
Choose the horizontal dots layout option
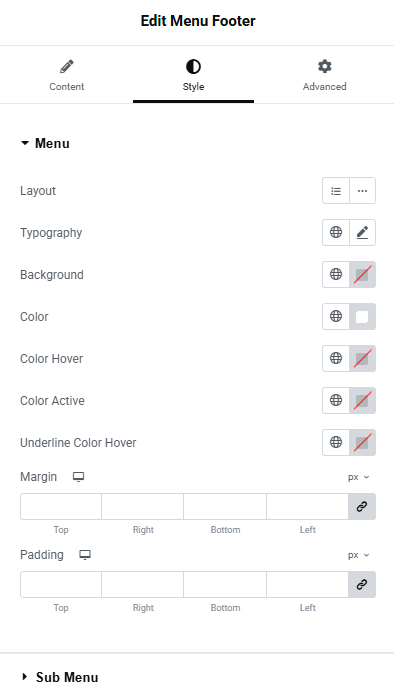pos(363,191)
